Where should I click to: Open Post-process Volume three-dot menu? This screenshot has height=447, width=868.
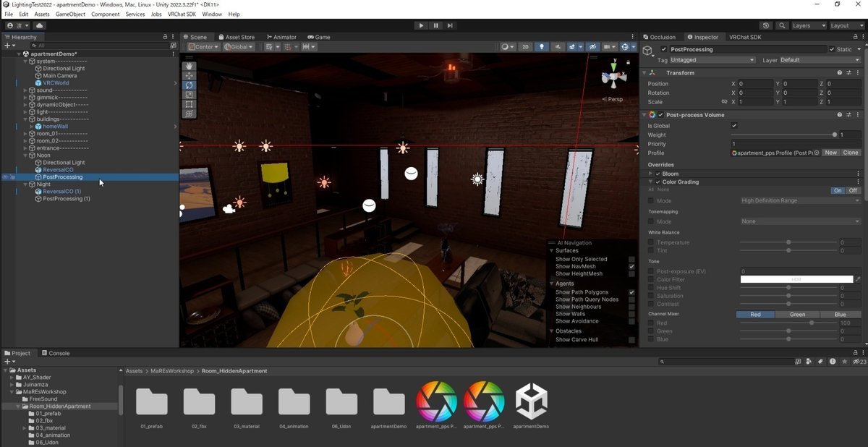coord(858,114)
